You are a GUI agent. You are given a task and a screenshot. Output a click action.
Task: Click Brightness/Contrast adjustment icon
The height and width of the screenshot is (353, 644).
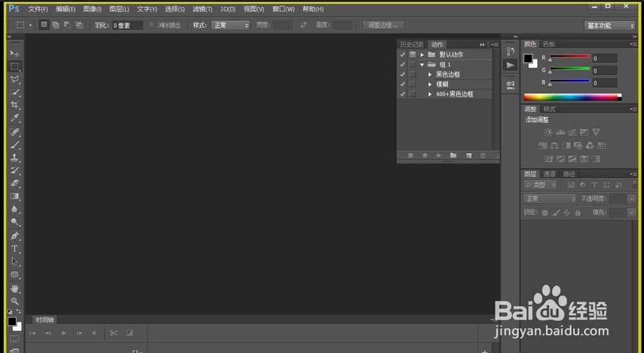tap(548, 132)
